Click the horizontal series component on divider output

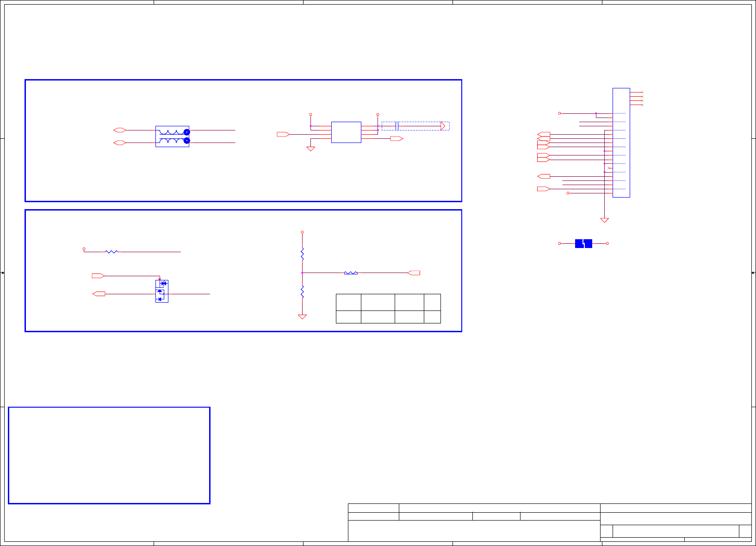351,273
